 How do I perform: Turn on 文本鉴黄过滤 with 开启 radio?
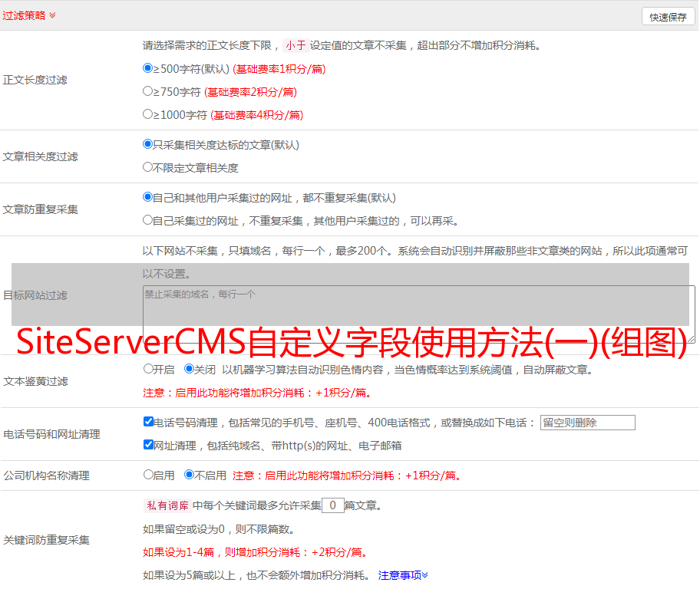click(x=149, y=369)
